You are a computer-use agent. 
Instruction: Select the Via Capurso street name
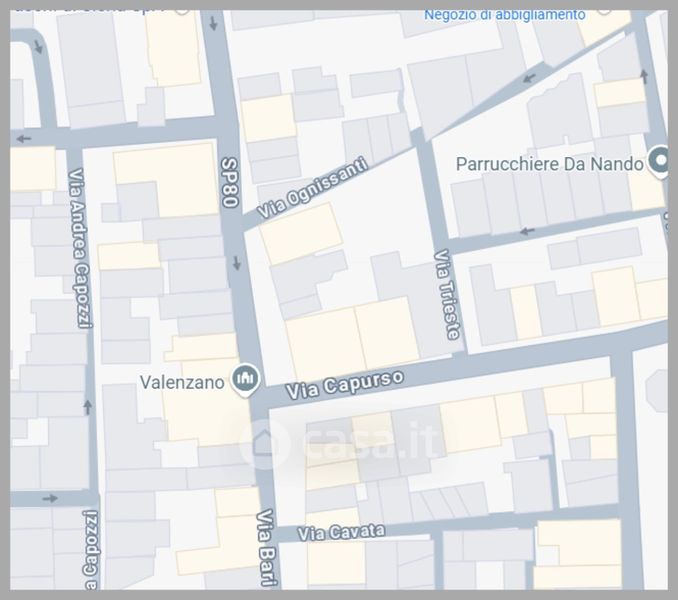(x=345, y=383)
